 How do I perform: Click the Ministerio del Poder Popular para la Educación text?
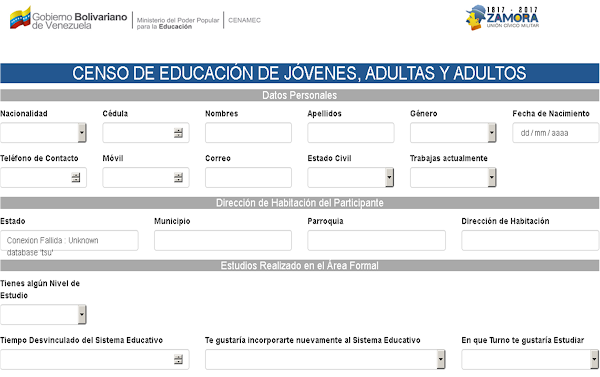pos(178,23)
